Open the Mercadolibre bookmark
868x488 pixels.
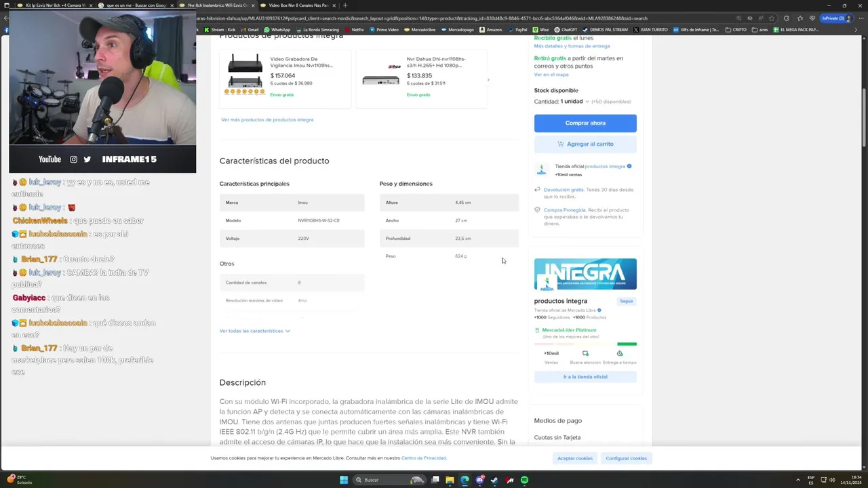420,30
